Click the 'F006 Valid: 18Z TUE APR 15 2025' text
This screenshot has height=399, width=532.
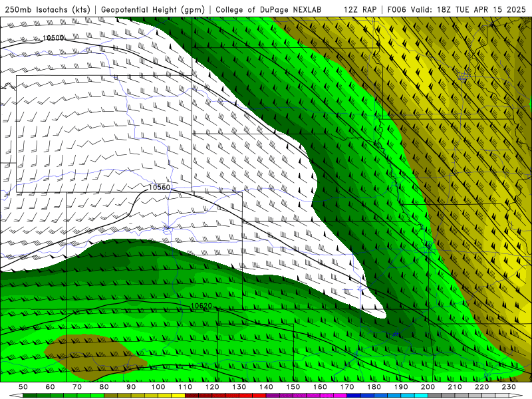456,9
